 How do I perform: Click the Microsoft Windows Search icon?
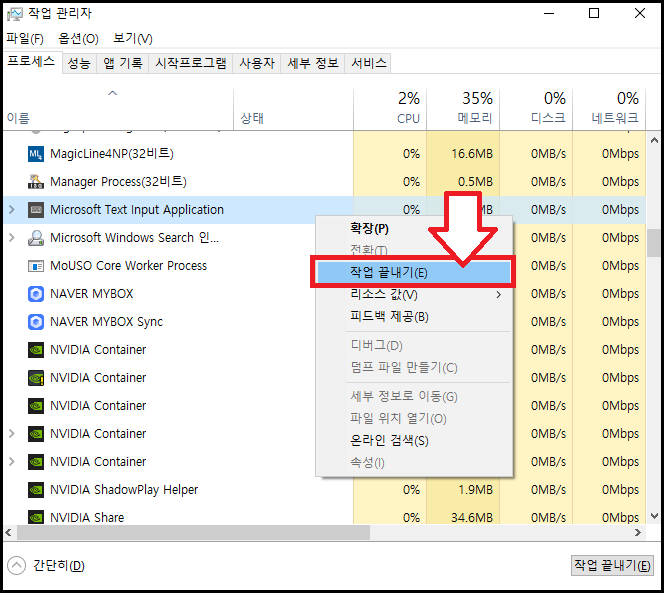36,238
